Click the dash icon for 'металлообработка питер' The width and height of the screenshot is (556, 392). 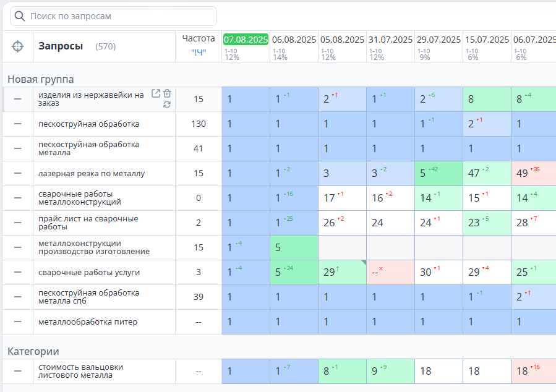pos(18,322)
